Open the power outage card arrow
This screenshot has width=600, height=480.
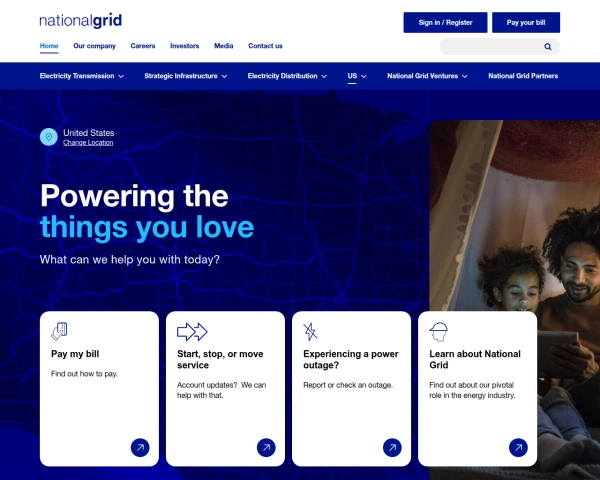coord(392,447)
